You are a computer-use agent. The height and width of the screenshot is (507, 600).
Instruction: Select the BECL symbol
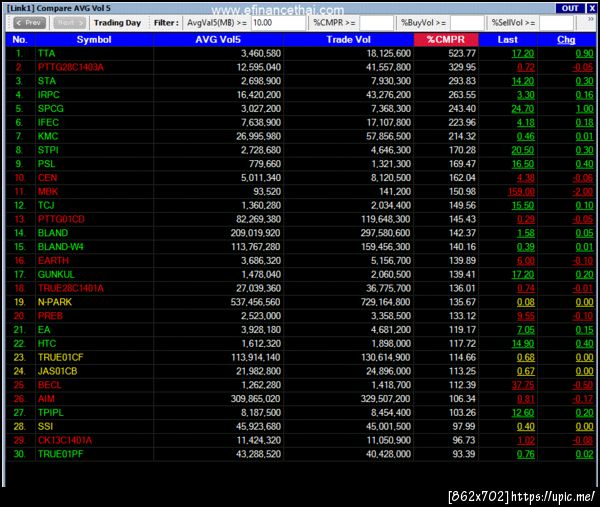(x=49, y=385)
